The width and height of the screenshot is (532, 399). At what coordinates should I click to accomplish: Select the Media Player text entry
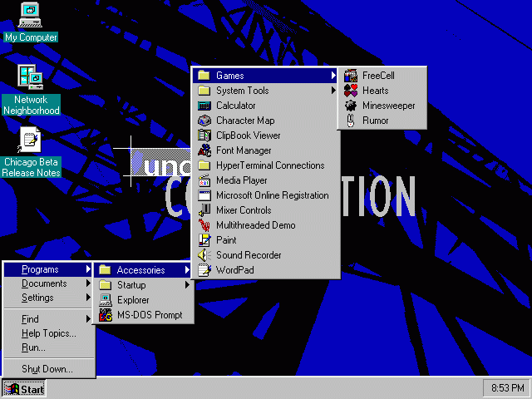tap(242, 180)
